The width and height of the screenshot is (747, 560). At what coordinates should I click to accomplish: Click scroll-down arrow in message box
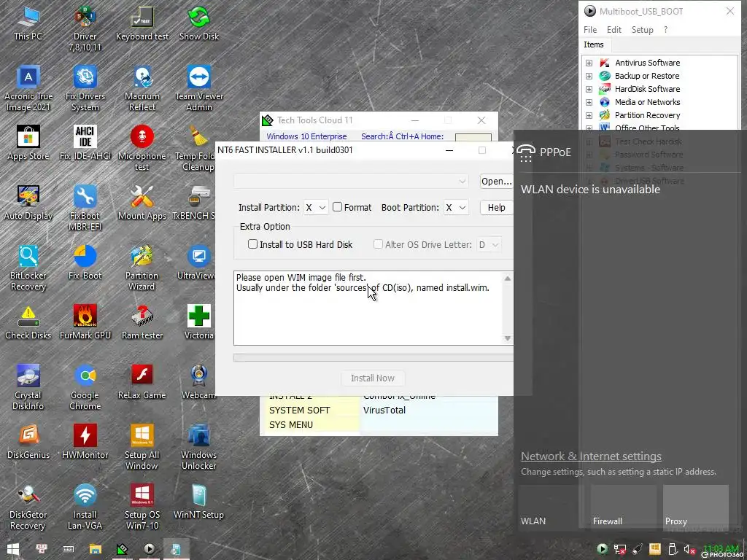click(508, 338)
